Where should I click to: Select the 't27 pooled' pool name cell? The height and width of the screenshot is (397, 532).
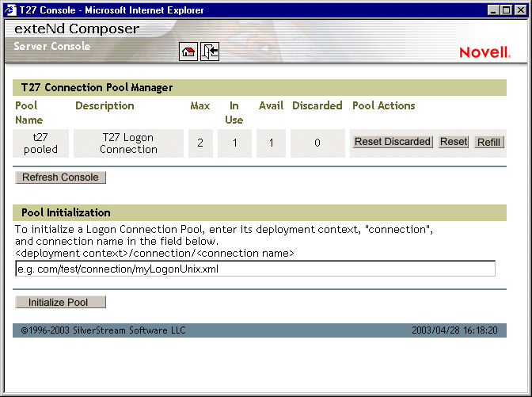[40, 143]
